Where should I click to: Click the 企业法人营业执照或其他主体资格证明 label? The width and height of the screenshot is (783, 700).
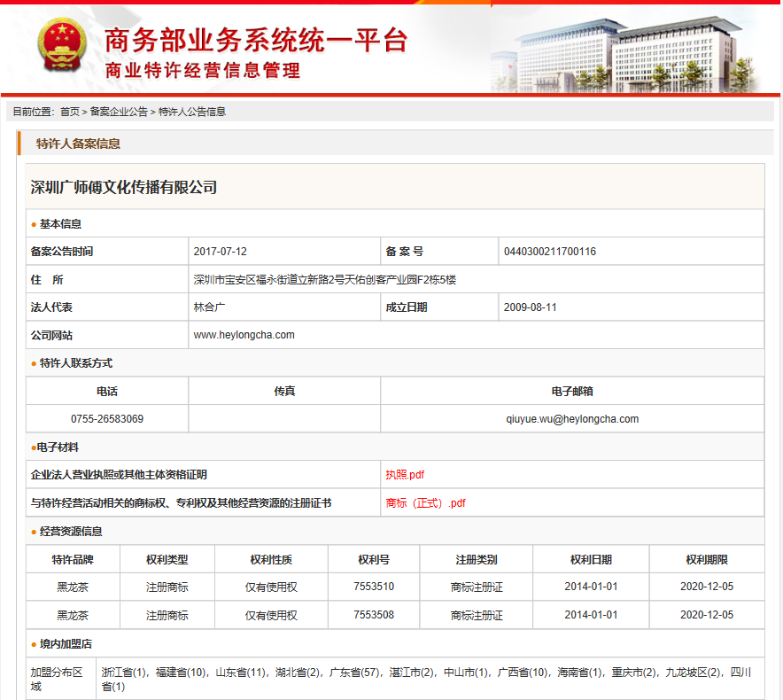pos(119,475)
